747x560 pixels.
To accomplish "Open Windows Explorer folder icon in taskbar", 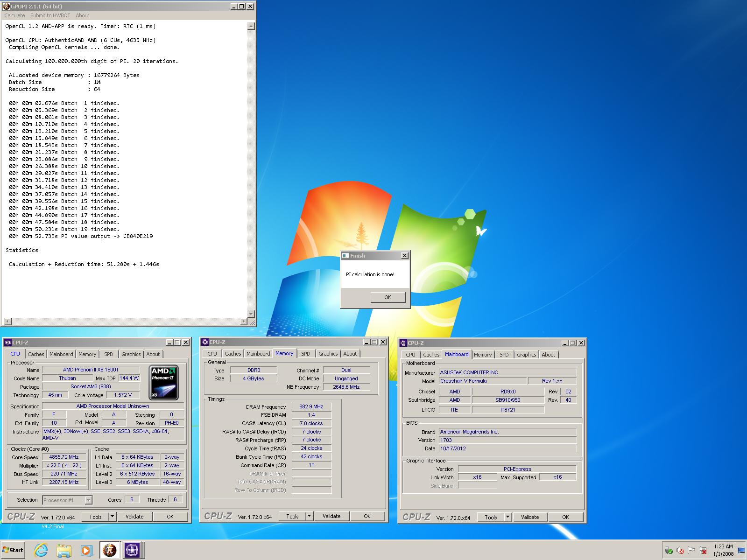I will 64,551.
